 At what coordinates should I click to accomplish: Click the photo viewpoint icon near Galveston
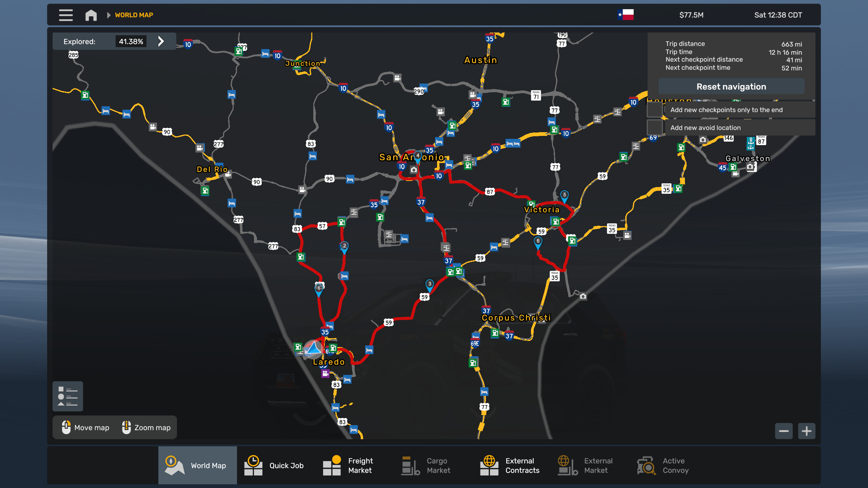coord(751,167)
